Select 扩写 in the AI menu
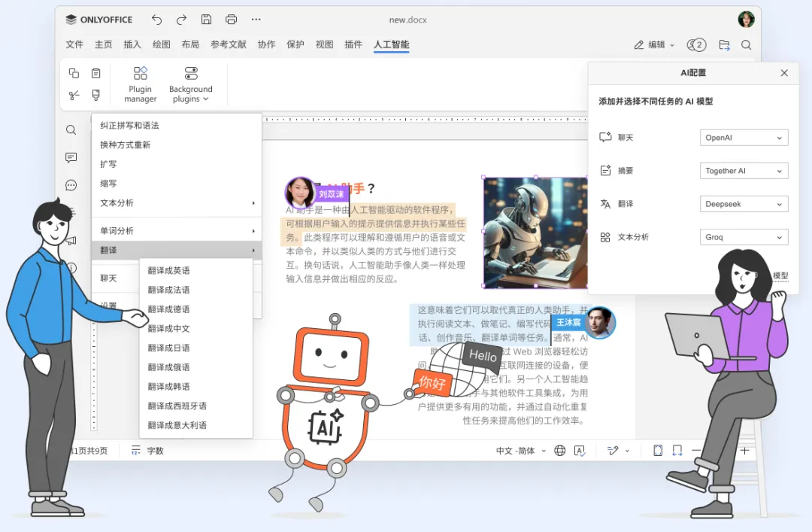 click(x=177, y=164)
